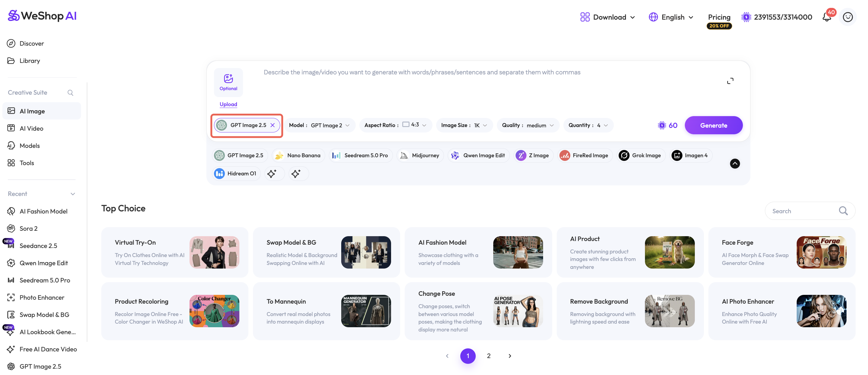
Task: Click the Top Choice Search field
Action: (810, 211)
